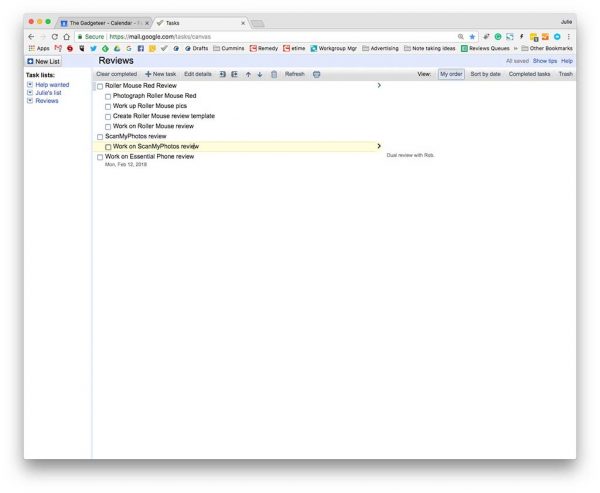Click the Mon, Feb 12, 2018 due date

pyautogui.click(x=126, y=165)
